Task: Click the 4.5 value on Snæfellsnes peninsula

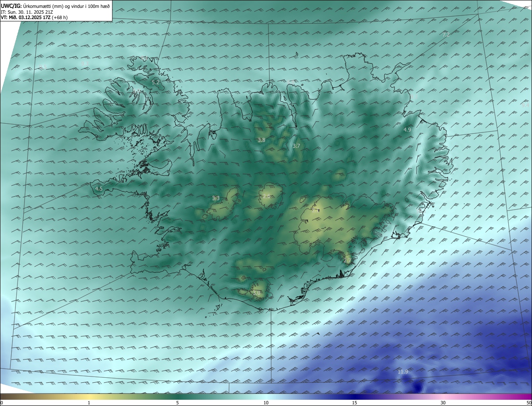Action: coord(99,189)
